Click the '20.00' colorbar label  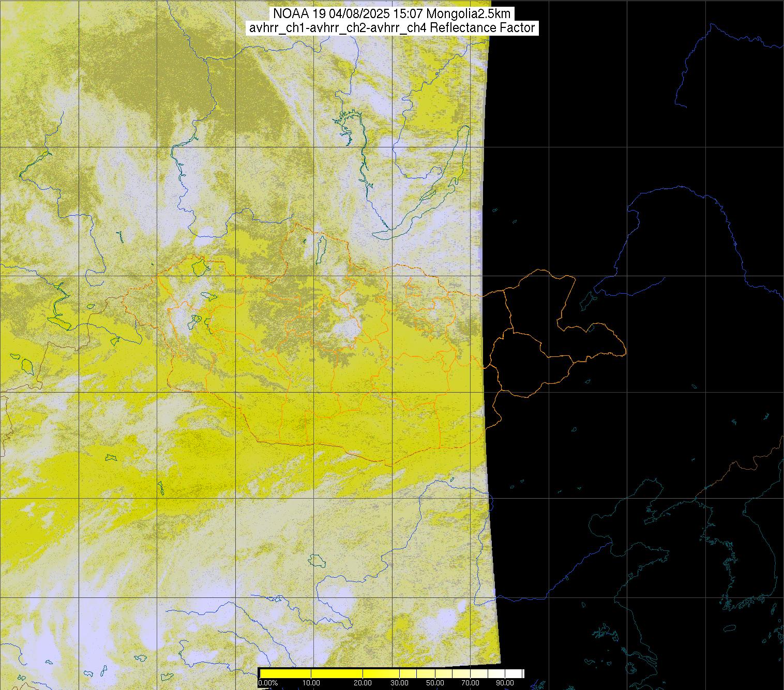tap(363, 683)
